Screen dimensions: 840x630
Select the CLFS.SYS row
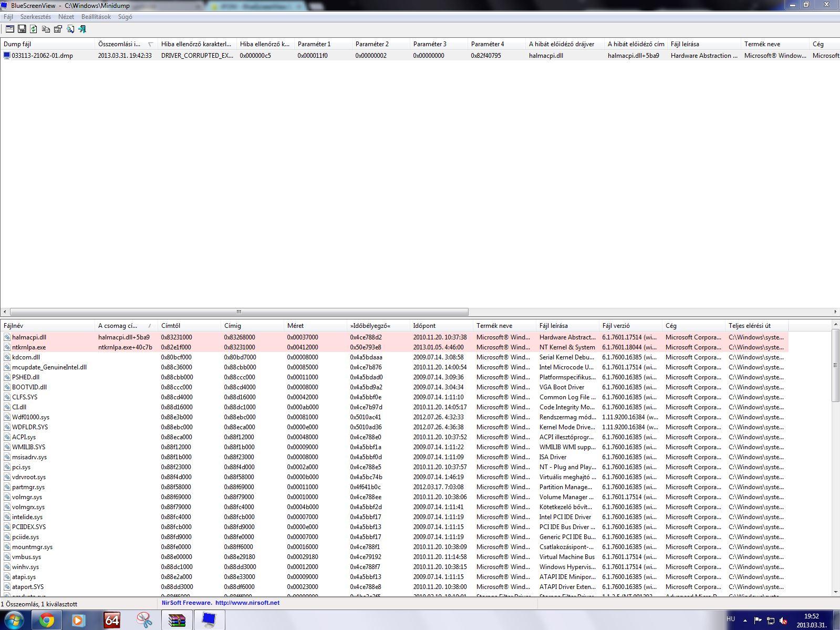point(394,397)
